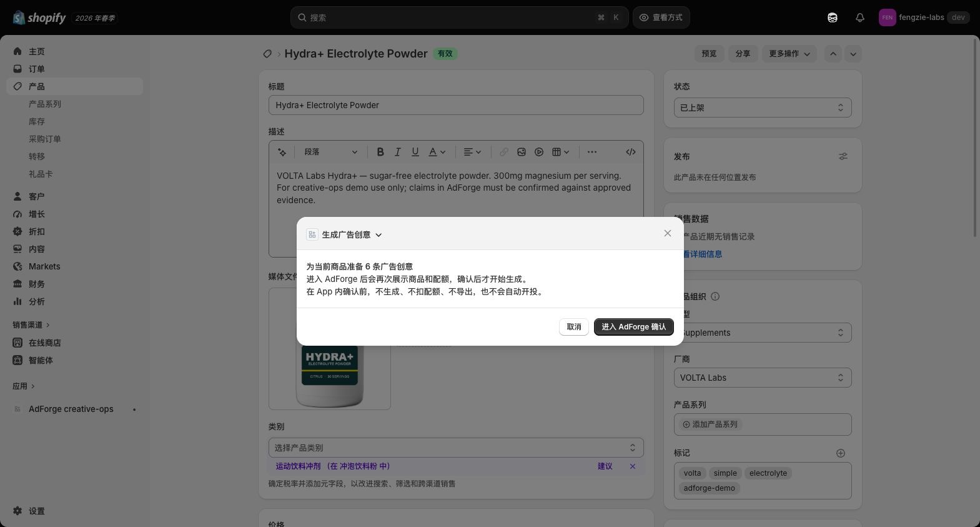The height and width of the screenshot is (527, 980).
Task: Open the Supplements type dropdown
Action: [763, 333]
